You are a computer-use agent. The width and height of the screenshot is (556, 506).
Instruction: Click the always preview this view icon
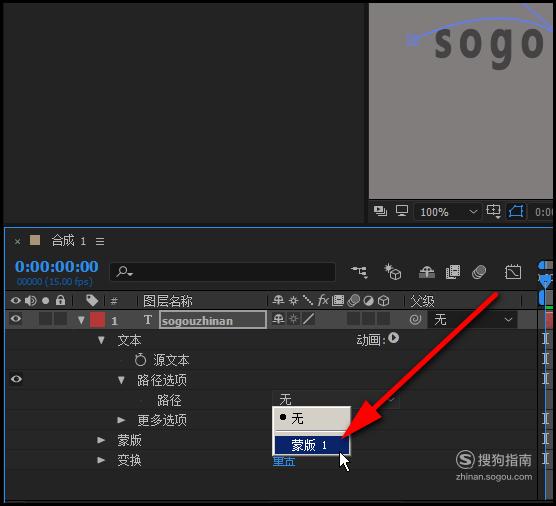pyautogui.click(x=380, y=211)
